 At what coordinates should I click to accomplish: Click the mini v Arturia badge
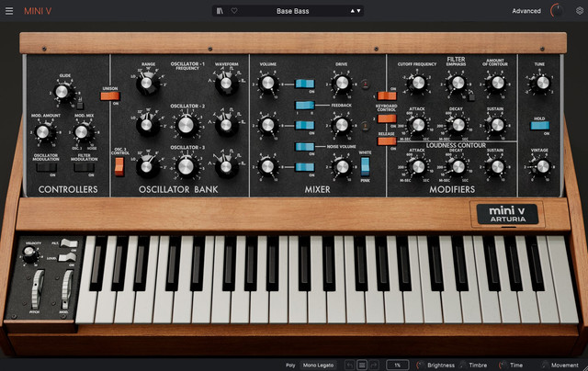pyautogui.click(x=507, y=214)
